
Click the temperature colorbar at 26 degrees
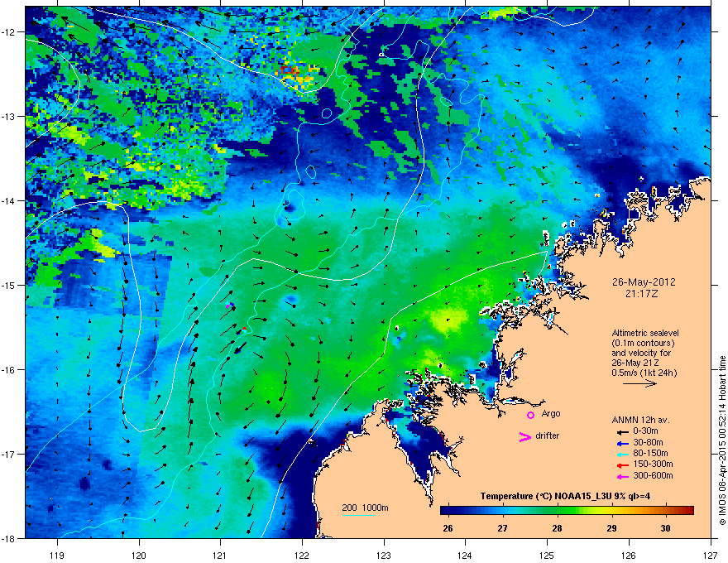pos(448,511)
